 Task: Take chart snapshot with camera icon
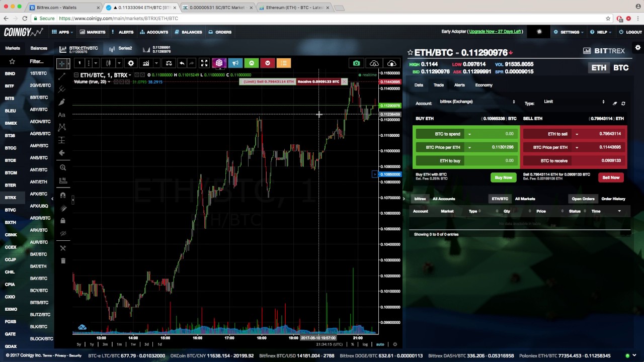[356, 63]
